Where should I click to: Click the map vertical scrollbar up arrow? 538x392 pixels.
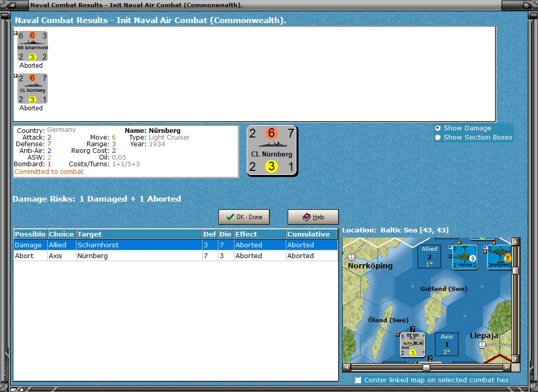tap(515, 241)
